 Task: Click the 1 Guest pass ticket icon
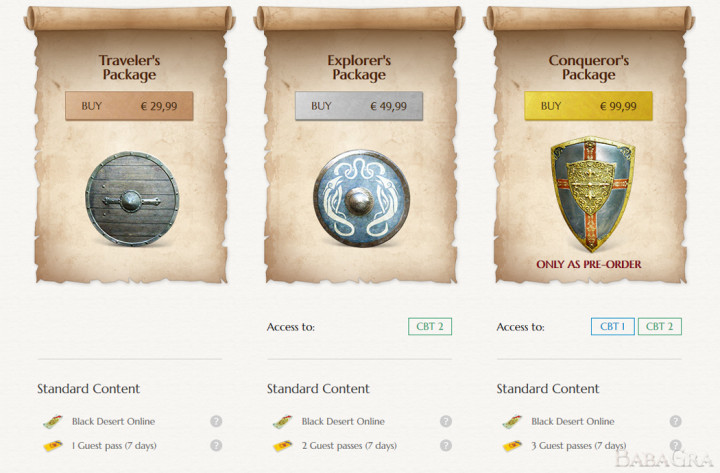tap(53, 445)
